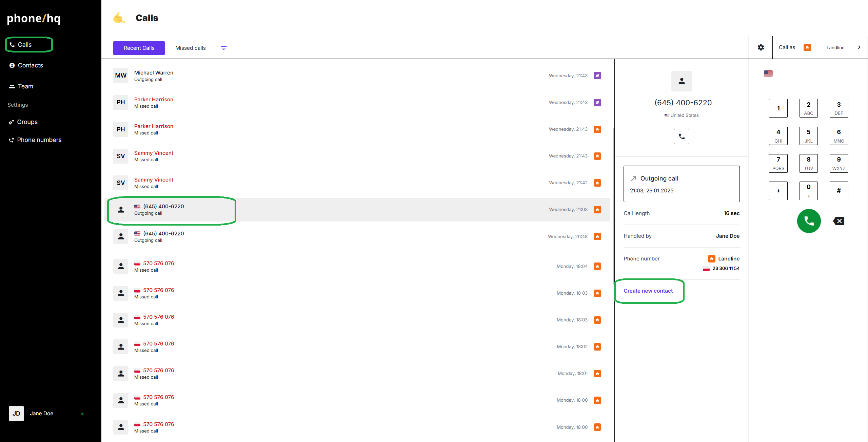Click the call-back phone icon under (645) 400-6220

click(681, 136)
